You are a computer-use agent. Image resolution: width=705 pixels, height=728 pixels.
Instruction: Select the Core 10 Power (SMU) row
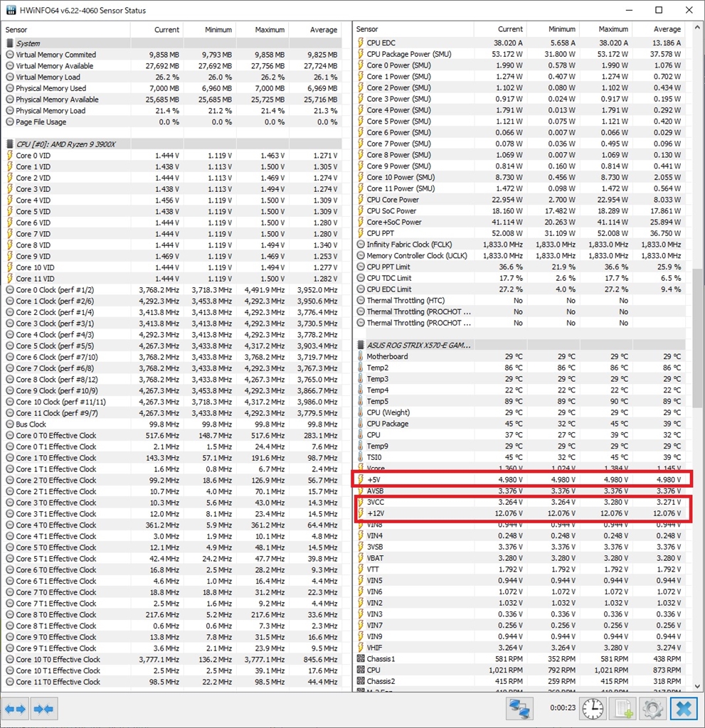519,177
